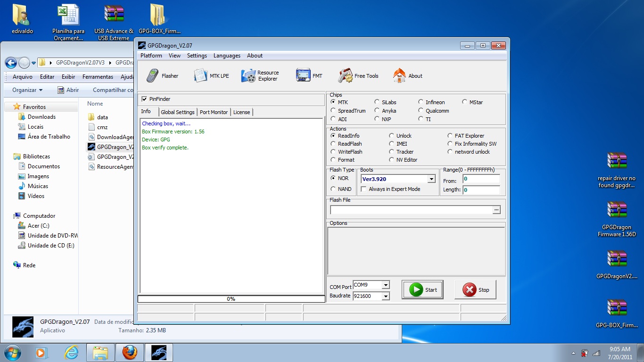Click the Range From input field
Screen dimensions: 644x362
481,179
